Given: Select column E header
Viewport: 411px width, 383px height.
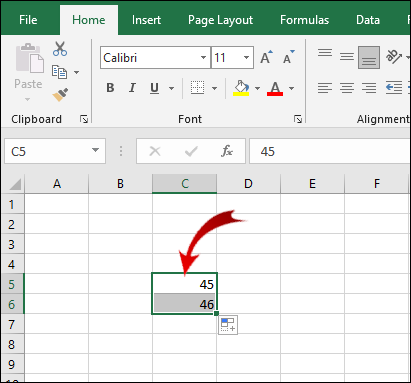Looking at the screenshot, I should pyautogui.click(x=312, y=184).
